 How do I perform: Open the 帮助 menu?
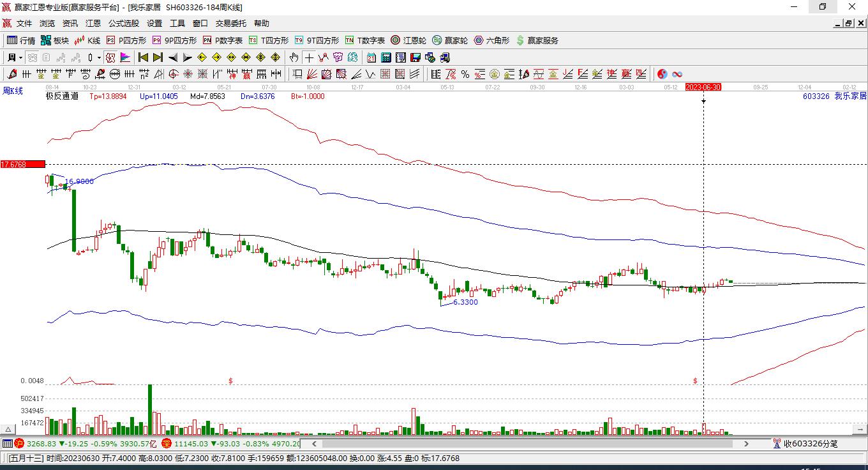tap(262, 24)
